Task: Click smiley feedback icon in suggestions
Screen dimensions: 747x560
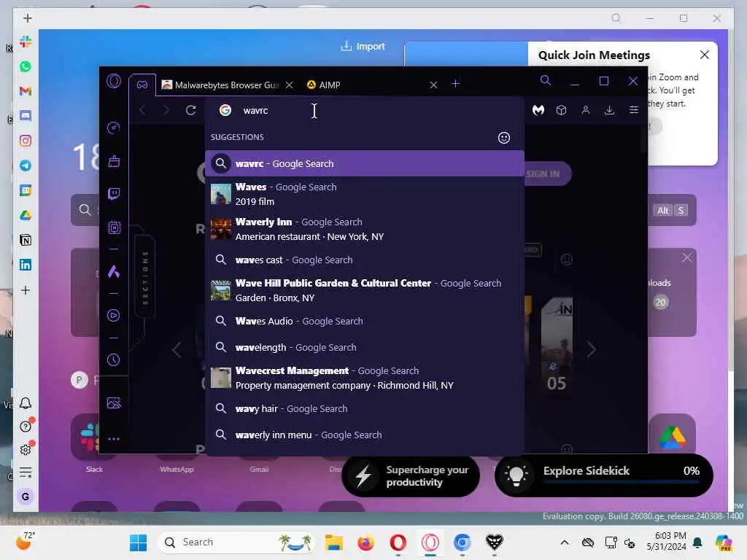Action: coord(504,138)
